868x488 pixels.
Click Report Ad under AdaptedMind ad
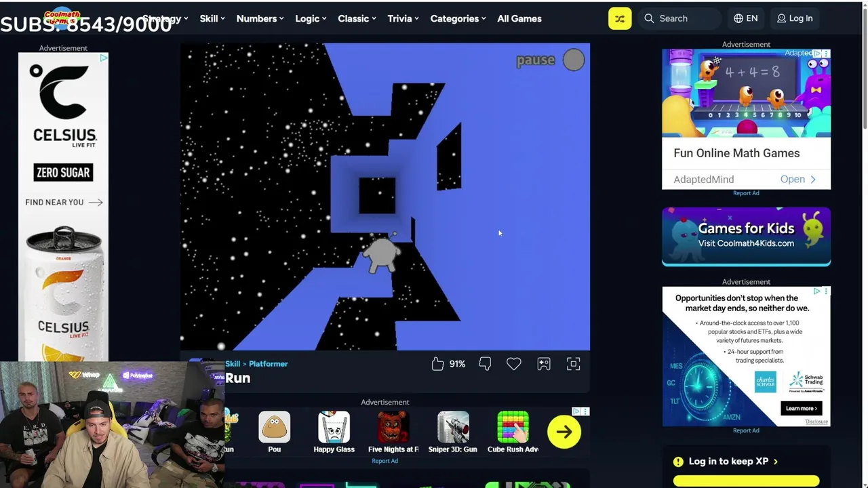tap(746, 193)
